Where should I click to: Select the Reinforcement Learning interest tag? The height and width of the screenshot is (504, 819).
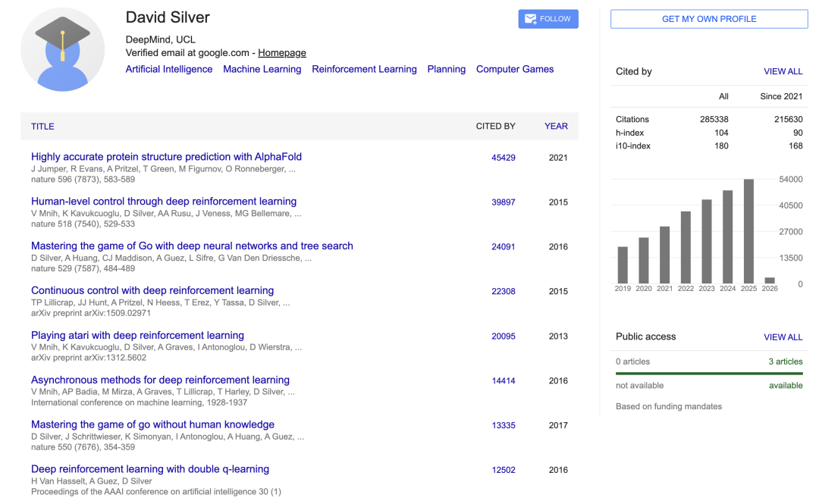[364, 69]
